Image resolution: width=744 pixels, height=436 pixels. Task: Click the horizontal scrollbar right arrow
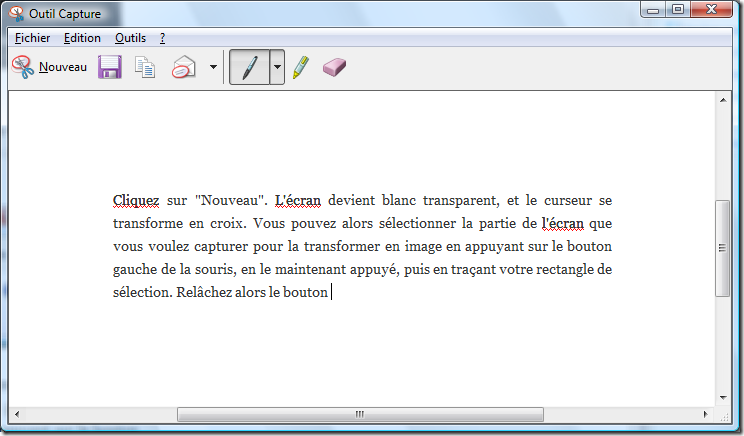pos(706,414)
